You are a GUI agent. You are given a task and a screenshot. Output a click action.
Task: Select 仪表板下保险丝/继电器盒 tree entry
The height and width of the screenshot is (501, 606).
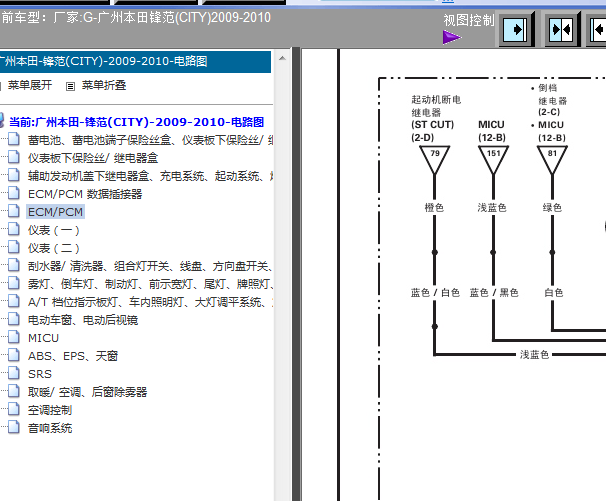click(93, 158)
